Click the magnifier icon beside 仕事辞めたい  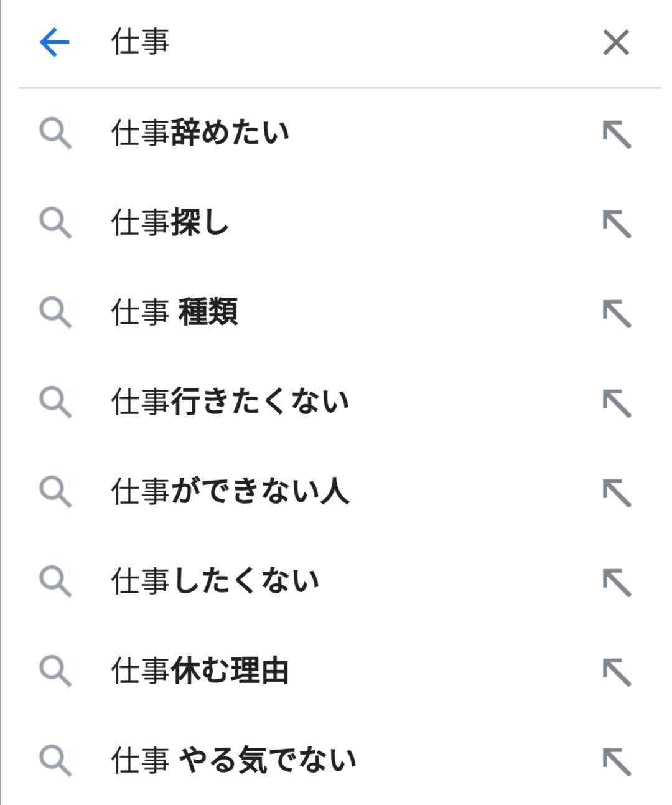(55, 134)
